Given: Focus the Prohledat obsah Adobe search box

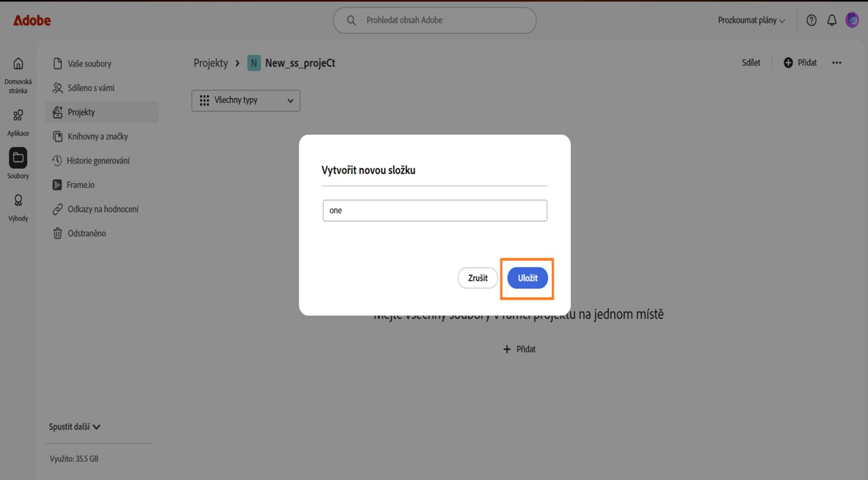Looking at the screenshot, I should pyautogui.click(x=435, y=20).
